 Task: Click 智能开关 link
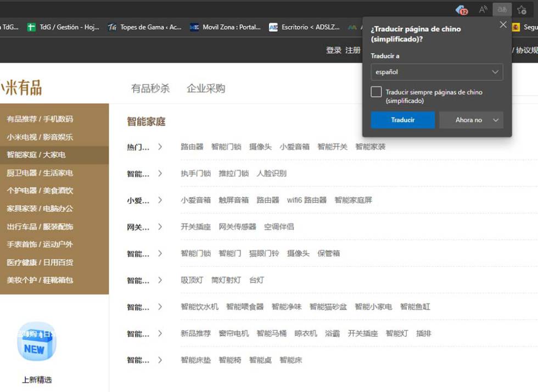333,147
